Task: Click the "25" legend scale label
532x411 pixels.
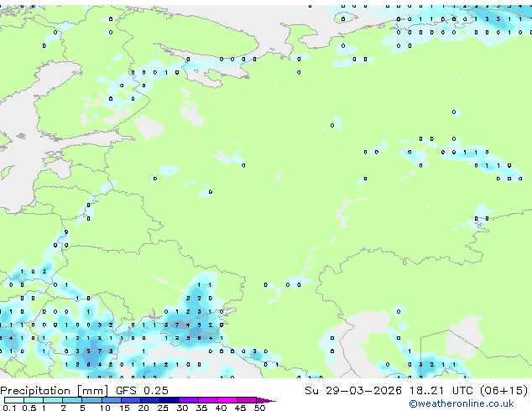Action: coord(163,408)
